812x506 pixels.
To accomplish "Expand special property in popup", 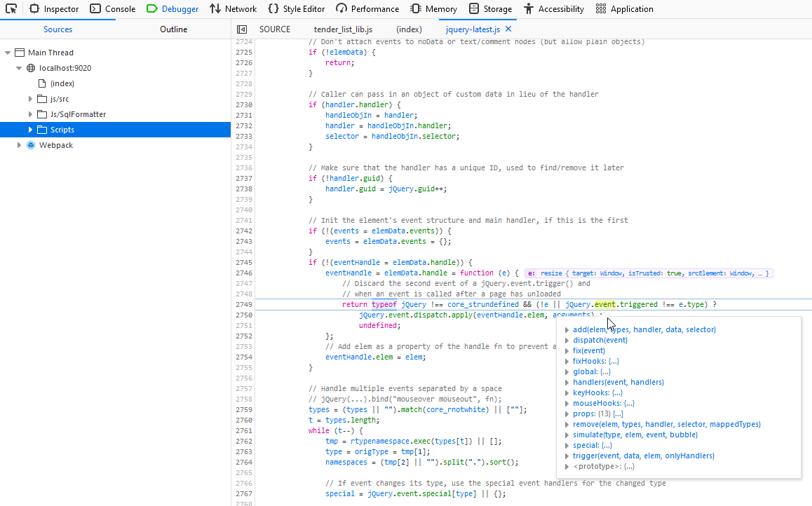I will tap(567, 446).
